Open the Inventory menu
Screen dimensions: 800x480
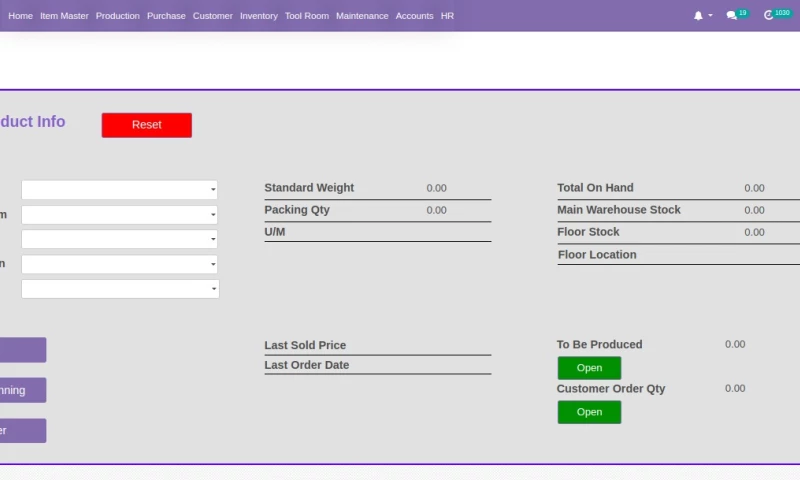(x=259, y=16)
